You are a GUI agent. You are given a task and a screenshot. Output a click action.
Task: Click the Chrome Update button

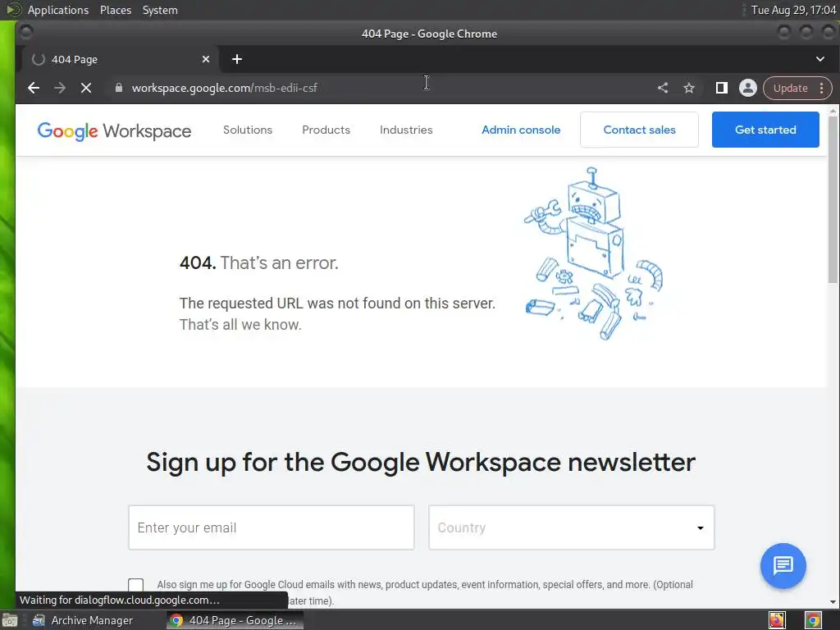pyautogui.click(x=790, y=88)
